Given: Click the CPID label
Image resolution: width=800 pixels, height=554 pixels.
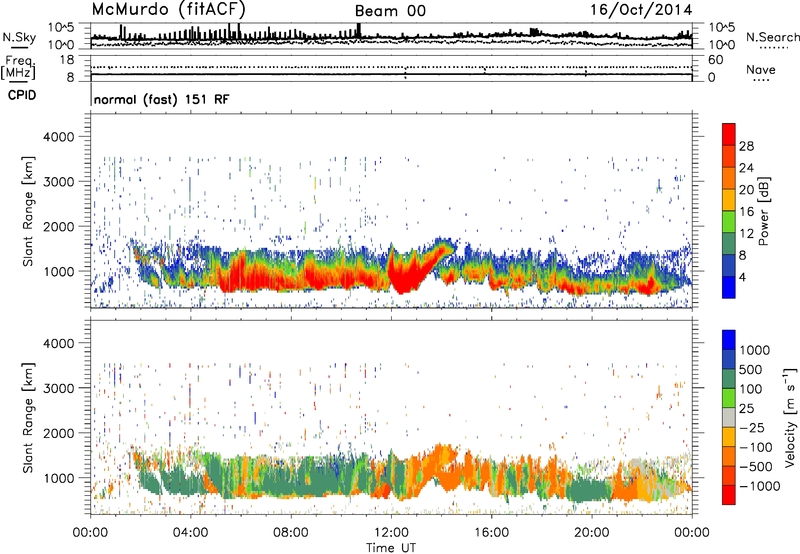Looking at the screenshot, I should (x=22, y=95).
